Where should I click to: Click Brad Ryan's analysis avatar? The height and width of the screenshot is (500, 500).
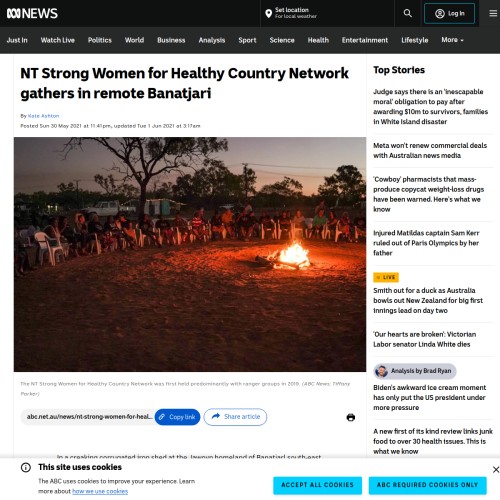(x=382, y=371)
